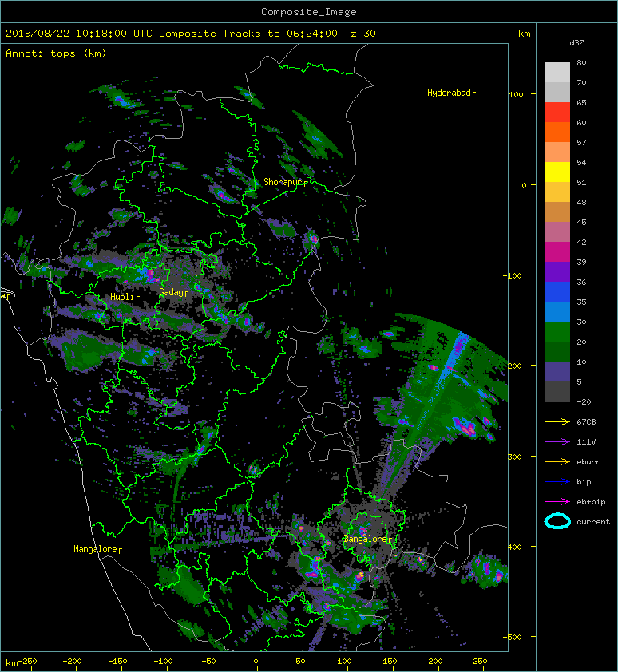Click the 2019/08/22 10:18:00 UTC timestamp
618x672 pixels.
pyautogui.click(x=79, y=34)
